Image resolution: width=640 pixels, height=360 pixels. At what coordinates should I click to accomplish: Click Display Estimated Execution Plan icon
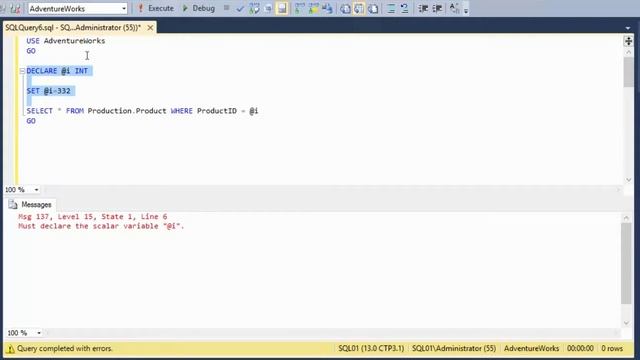tap(254, 8)
